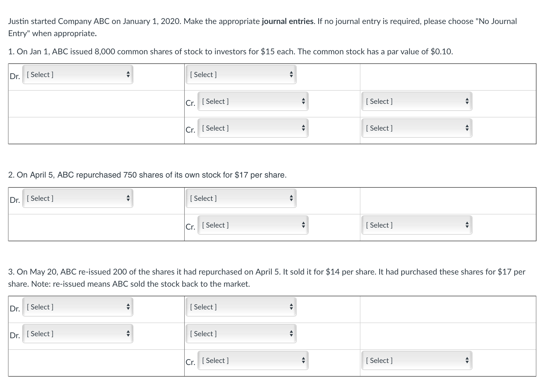Open the Dr account dropdown for question 2
The width and height of the screenshot is (541, 392).
(x=78, y=199)
